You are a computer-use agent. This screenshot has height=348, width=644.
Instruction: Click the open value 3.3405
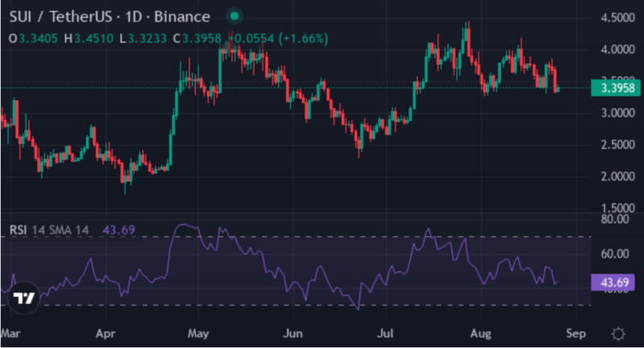point(38,39)
